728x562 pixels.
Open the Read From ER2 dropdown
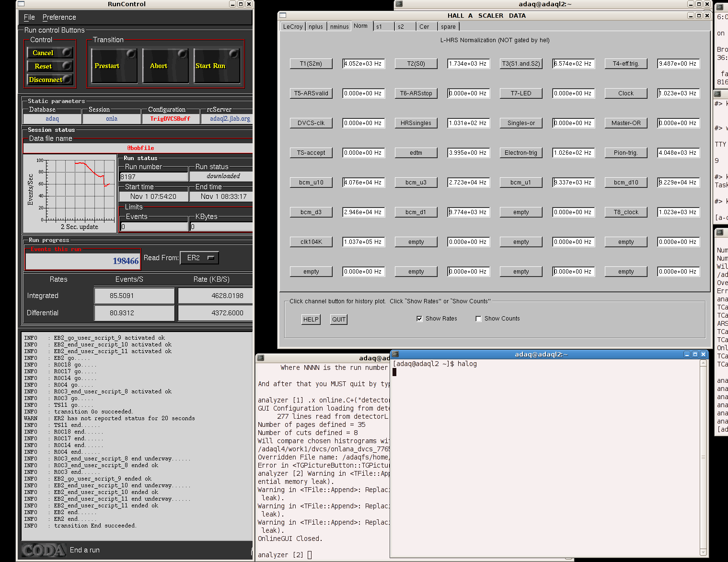pyautogui.click(x=199, y=258)
